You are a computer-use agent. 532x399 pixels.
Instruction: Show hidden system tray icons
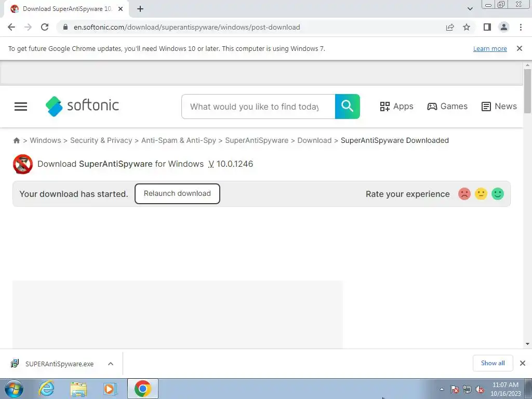442,389
